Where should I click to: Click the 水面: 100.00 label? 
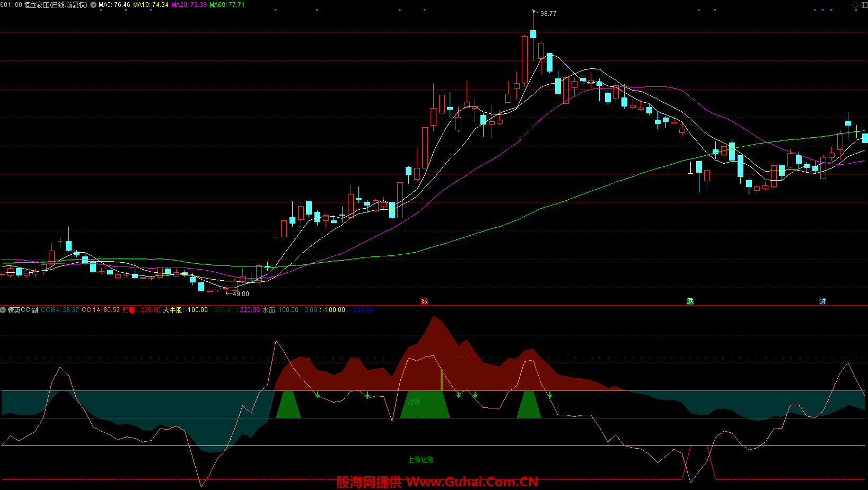pyautogui.click(x=280, y=310)
